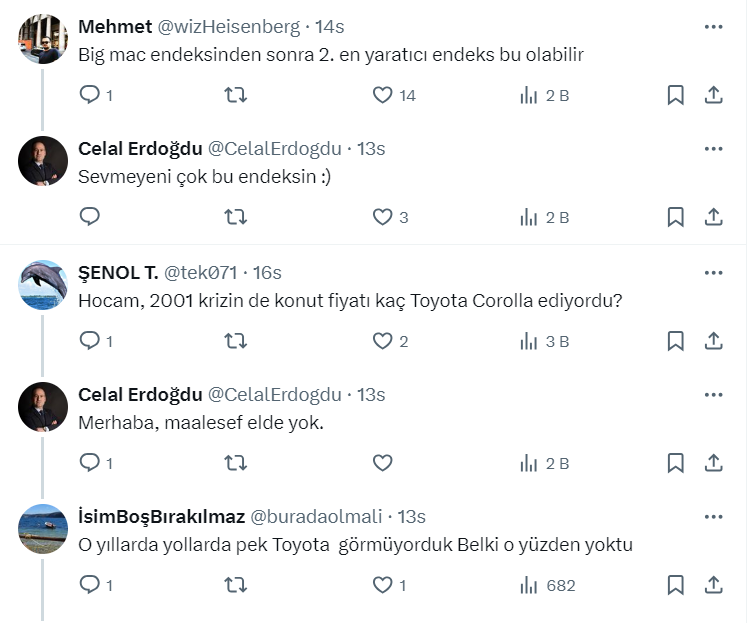Image resolution: width=749 pixels, height=623 pixels.
Task: Retweet Mehmet's tweet about yaratıcı endeks
Action: (235, 95)
